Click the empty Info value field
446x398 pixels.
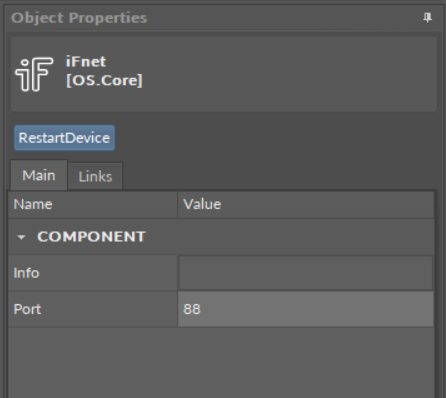pos(306,273)
